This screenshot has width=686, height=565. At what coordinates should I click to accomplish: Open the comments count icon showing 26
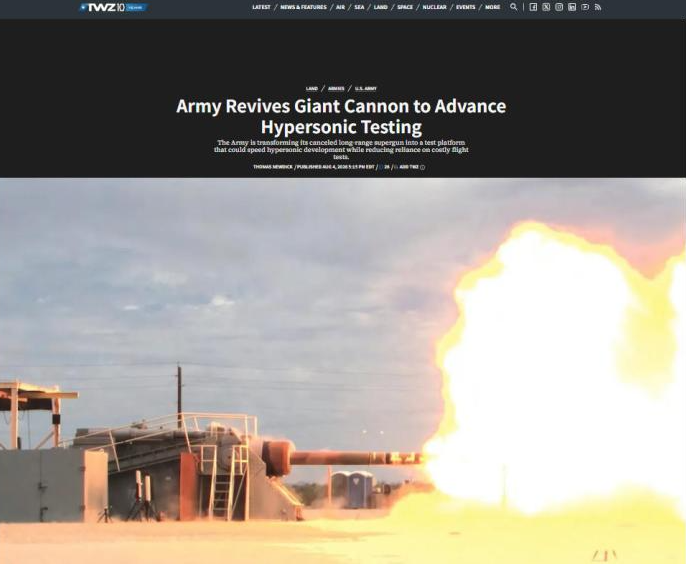[385, 167]
